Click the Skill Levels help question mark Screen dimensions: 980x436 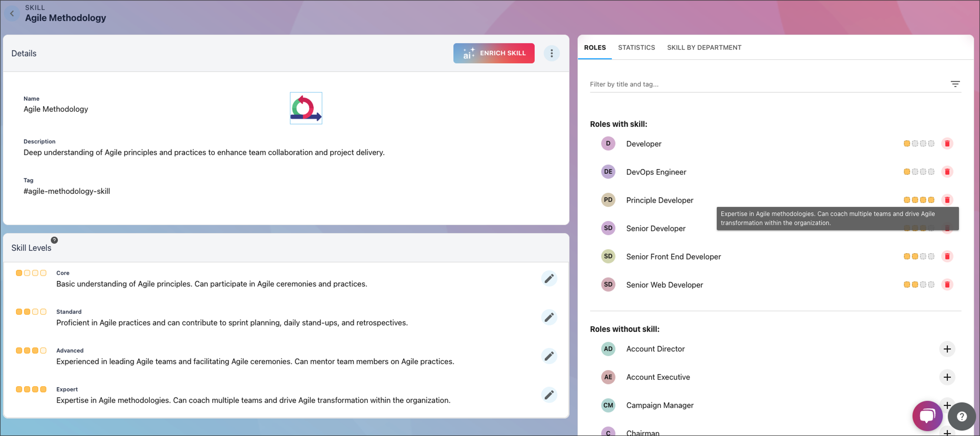coord(55,240)
